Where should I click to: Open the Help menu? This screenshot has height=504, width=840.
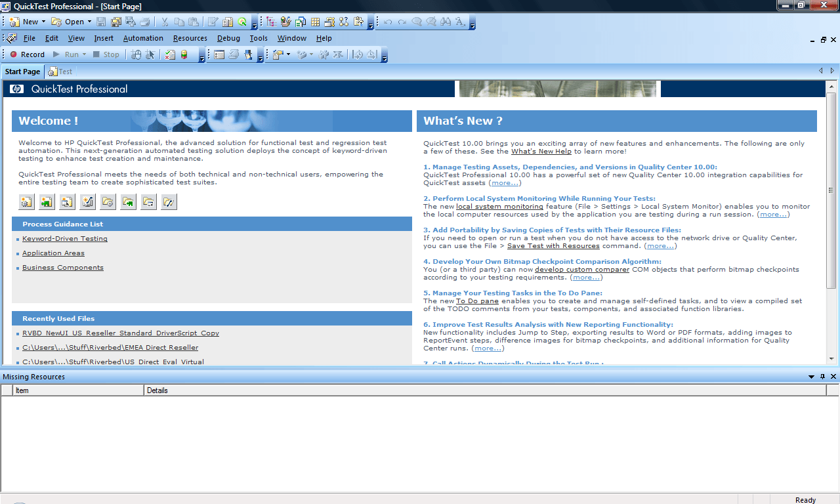click(x=324, y=38)
